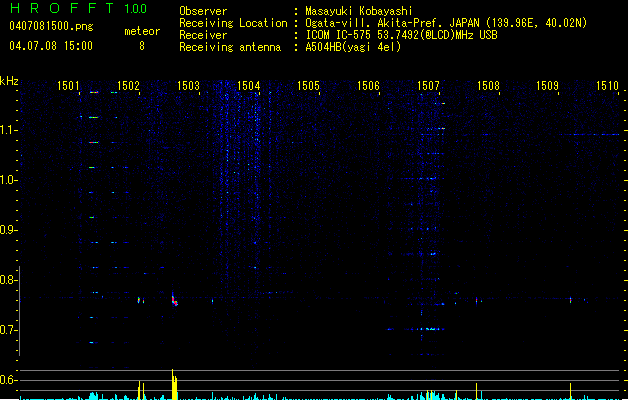
Task: Click the meteor echo just before 1508
Action: [x=477, y=300]
